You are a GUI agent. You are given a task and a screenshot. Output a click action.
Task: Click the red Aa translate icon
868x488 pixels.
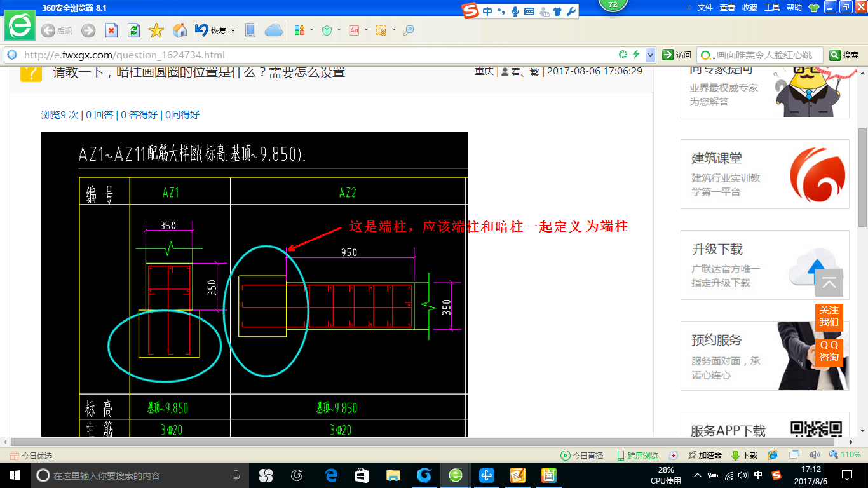pos(354,30)
